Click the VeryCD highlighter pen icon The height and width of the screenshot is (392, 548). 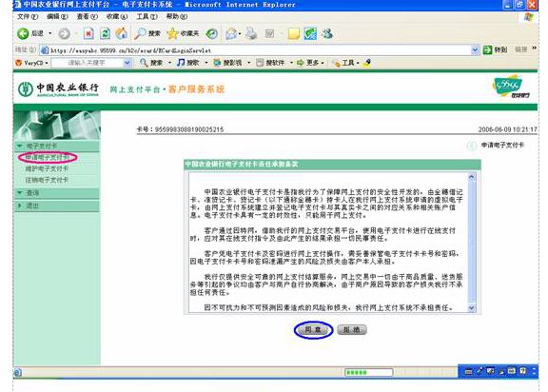click(x=367, y=63)
